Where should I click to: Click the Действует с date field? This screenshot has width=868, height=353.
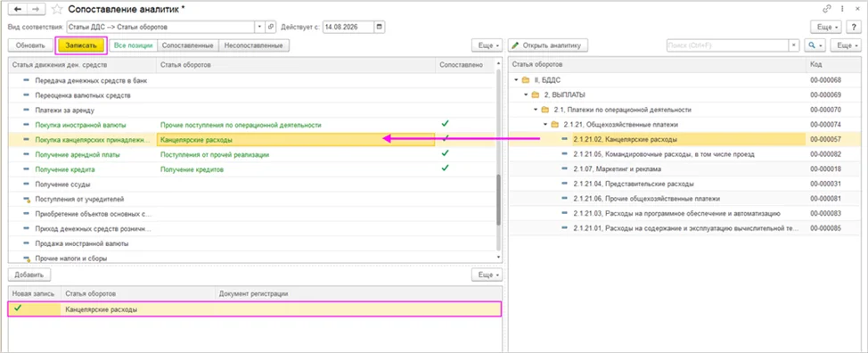(348, 27)
